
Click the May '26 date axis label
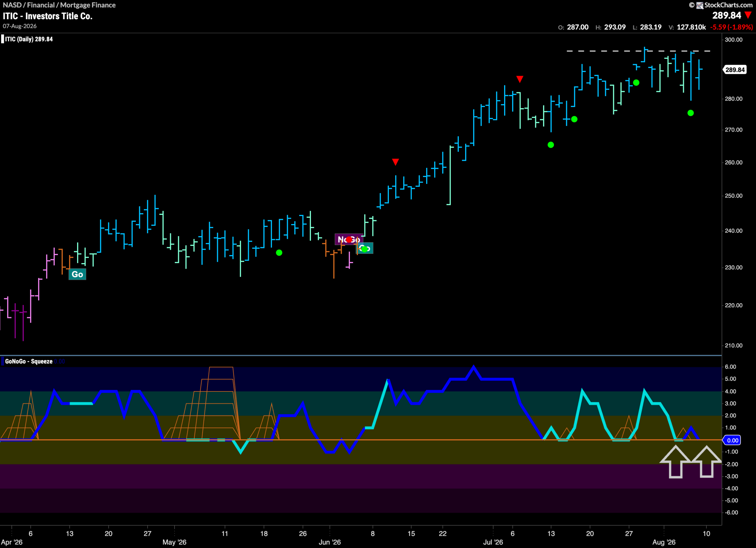[174, 542]
